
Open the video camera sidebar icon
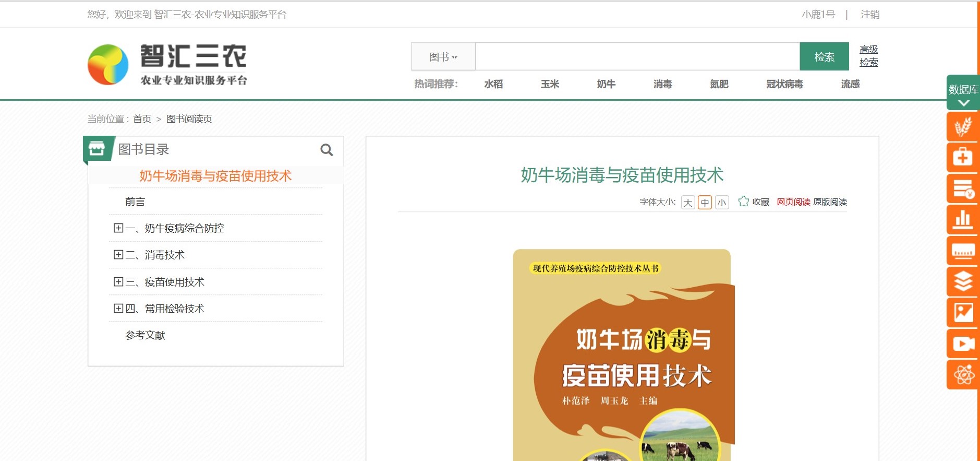pyautogui.click(x=963, y=344)
